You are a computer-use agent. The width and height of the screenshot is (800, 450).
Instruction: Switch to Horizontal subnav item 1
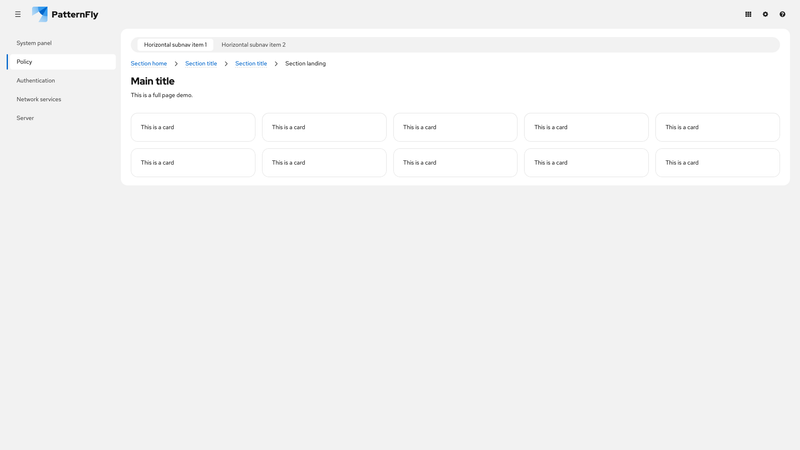pos(175,45)
